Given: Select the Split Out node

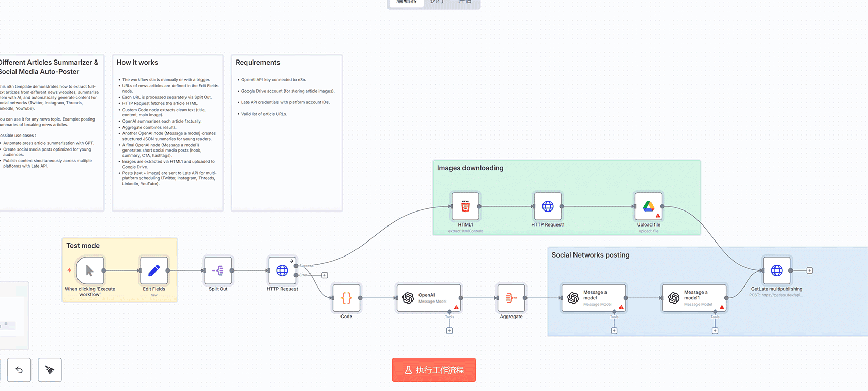Looking at the screenshot, I should point(218,270).
